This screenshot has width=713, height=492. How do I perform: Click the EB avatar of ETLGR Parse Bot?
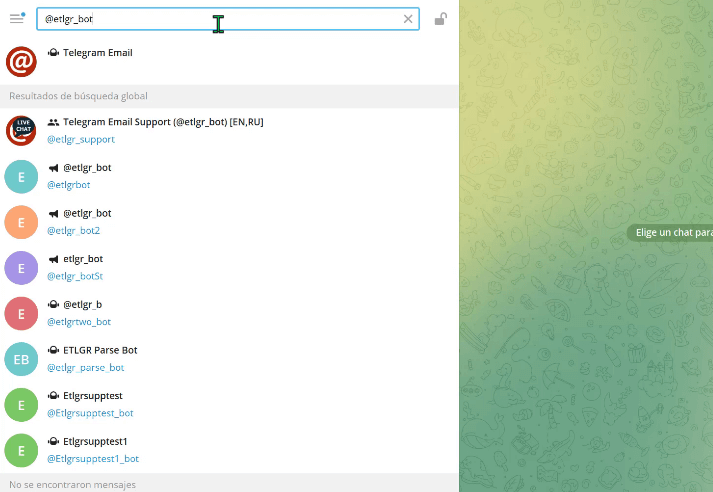21,359
